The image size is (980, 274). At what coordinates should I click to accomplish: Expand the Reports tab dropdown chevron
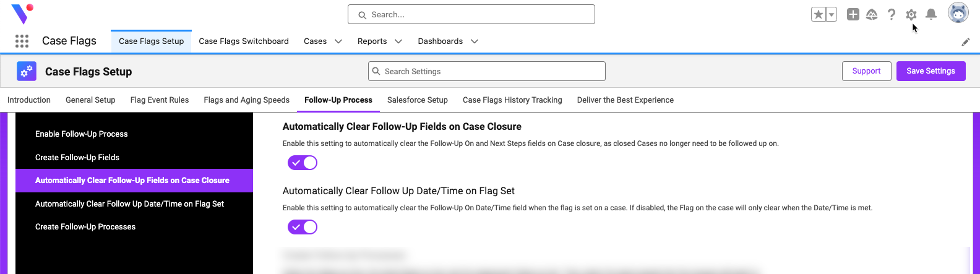click(398, 41)
